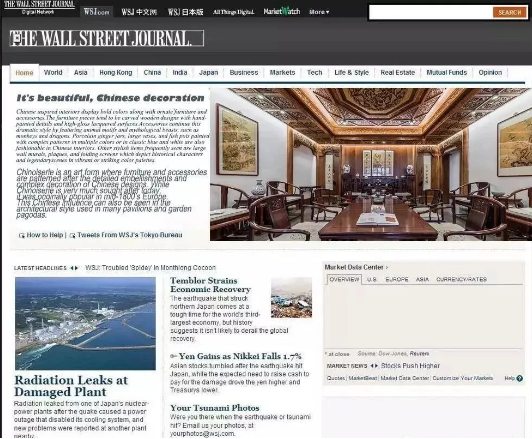
Task: Open the MarketWatch link
Action: point(282,12)
